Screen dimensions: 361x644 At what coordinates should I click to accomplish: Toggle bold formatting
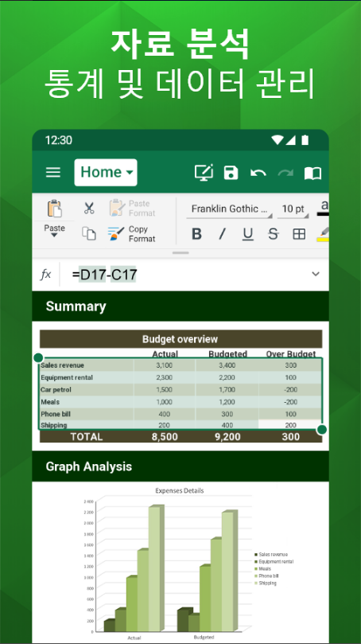[x=197, y=234]
